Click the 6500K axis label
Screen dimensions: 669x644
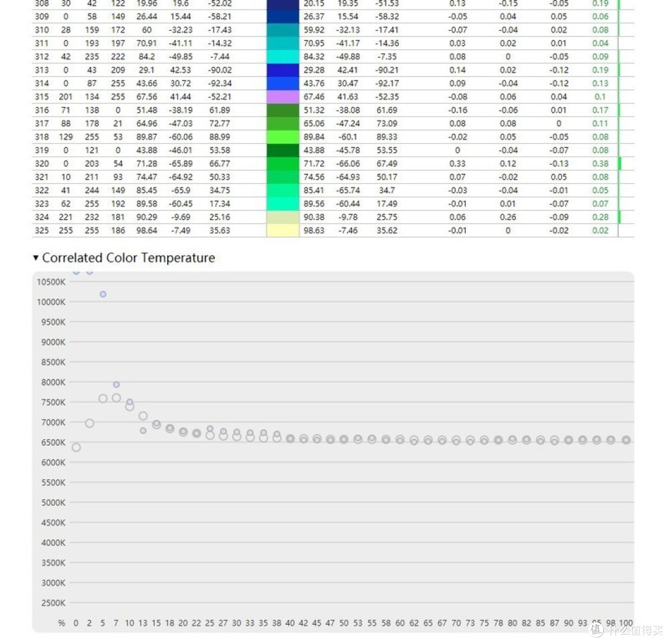[53, 443]
